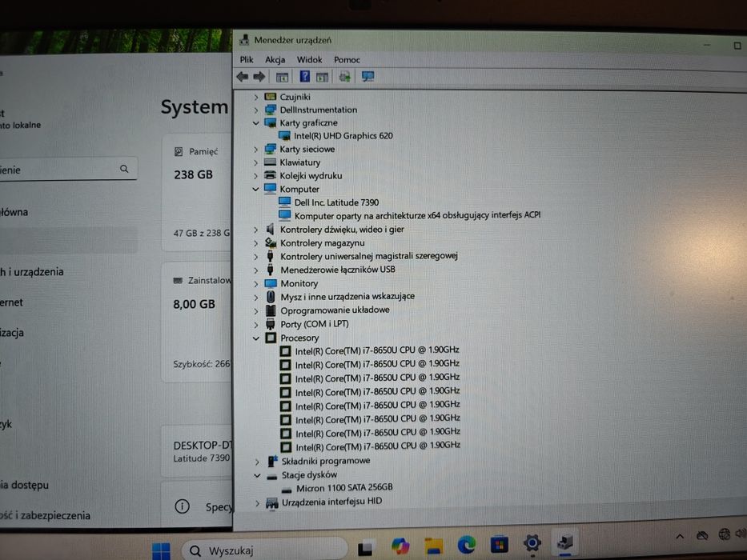The image size is (747, 560).
Task: Click the 8,00 GB installed RAM card
Action: (x=197, y=322)
